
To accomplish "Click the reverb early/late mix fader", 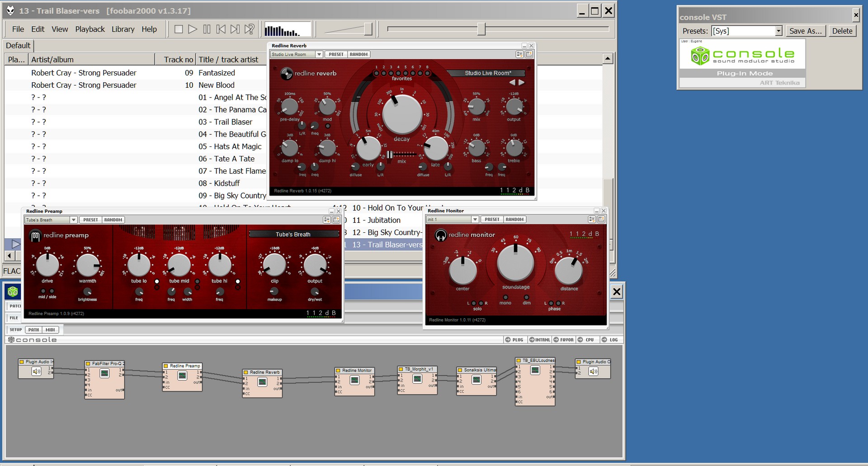I will pyautogui.click(x=401, y=155).
